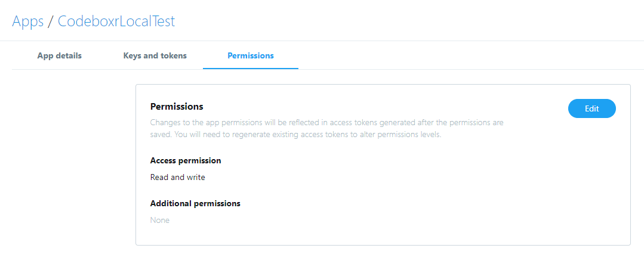Select the Permissions tab

point(251,56)
